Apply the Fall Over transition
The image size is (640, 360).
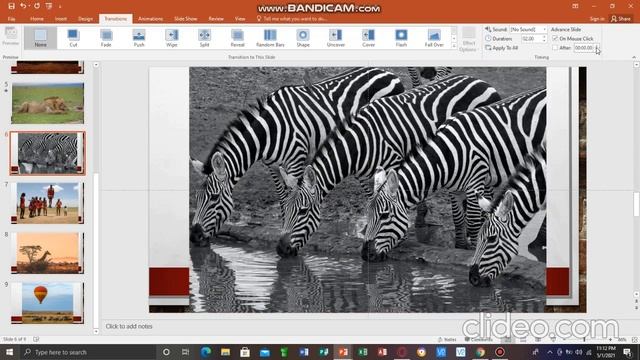tap(434, 38)
